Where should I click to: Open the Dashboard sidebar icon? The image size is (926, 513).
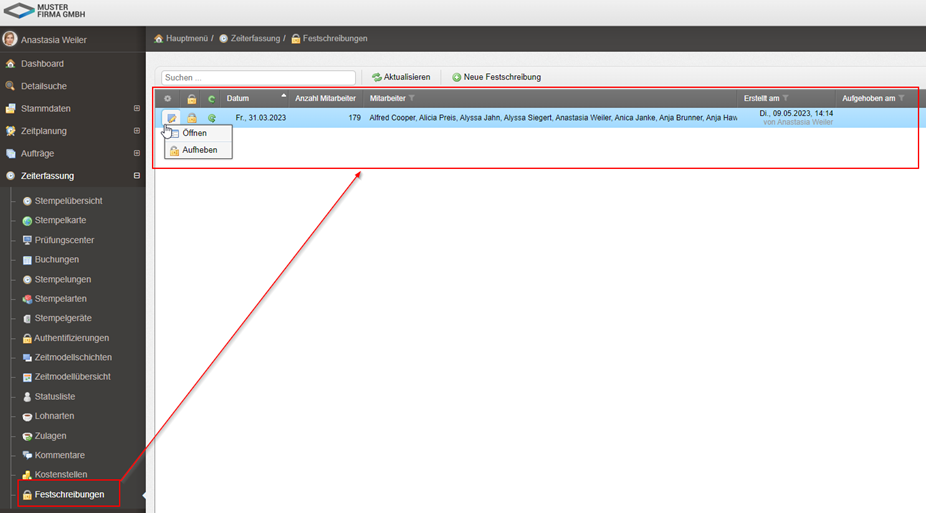(x=11, y=64)
